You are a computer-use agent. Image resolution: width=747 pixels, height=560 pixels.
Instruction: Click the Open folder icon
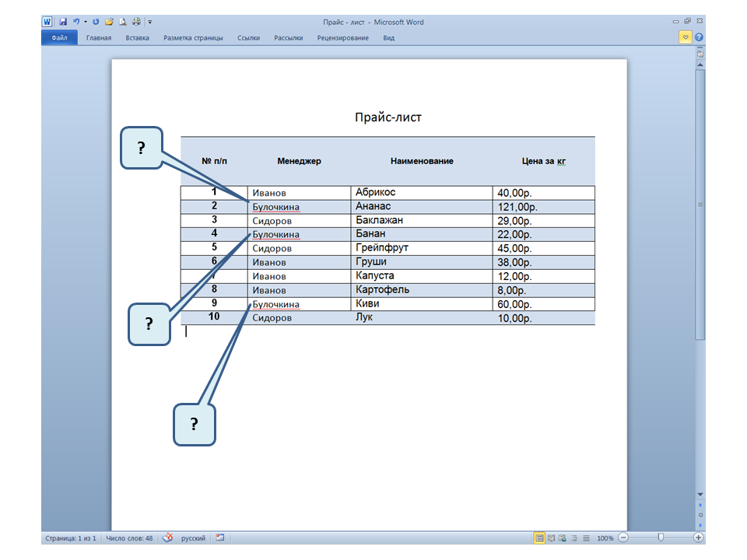pyautogui.click(x=109, y=22)
